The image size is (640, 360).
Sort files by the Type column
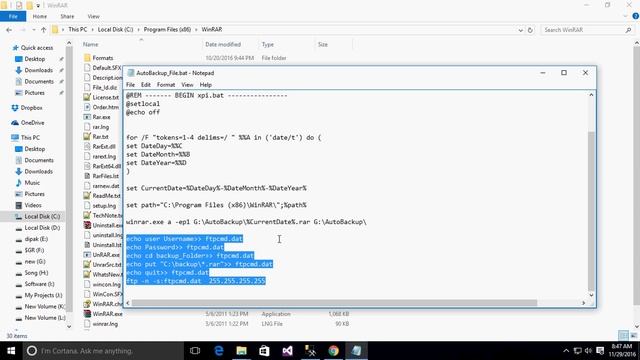coord(268,44)
